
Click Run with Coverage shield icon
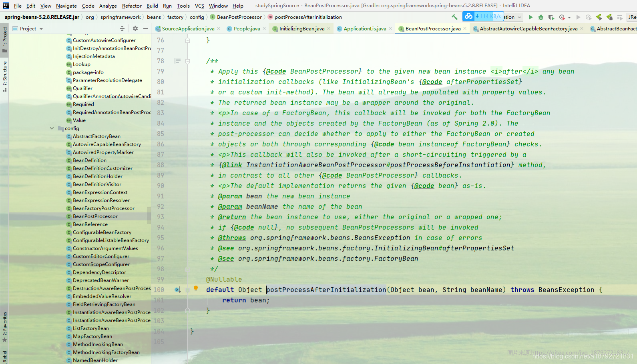[x=551, y=17]
